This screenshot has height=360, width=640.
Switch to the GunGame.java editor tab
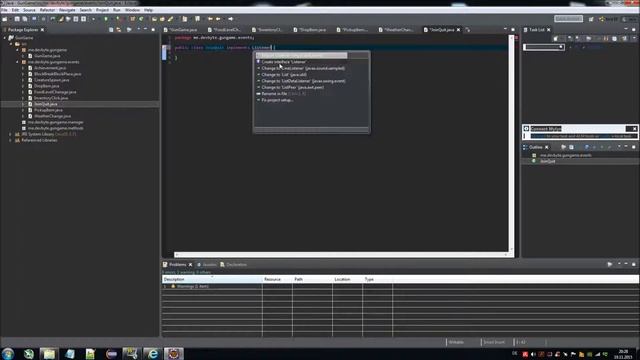[x=181, y=30]
